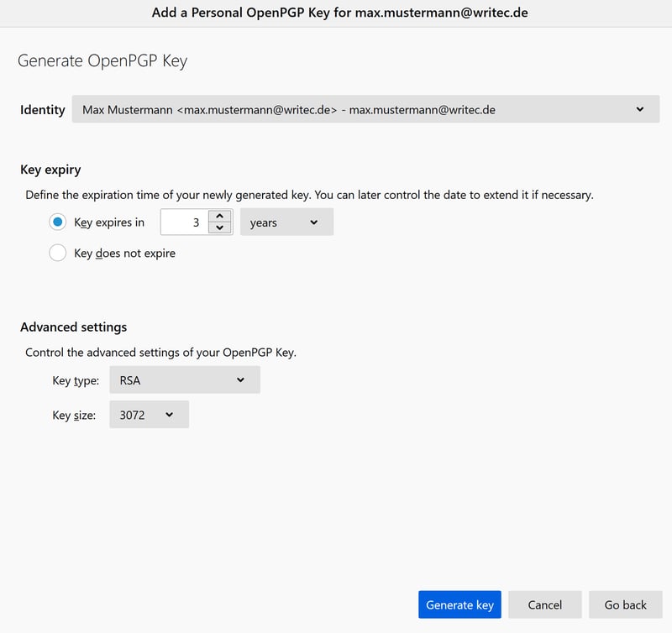This screenshot has height=633, width=672.
Task: Decrease expiry value with the down arrow
Action: [x=219, y=228]
